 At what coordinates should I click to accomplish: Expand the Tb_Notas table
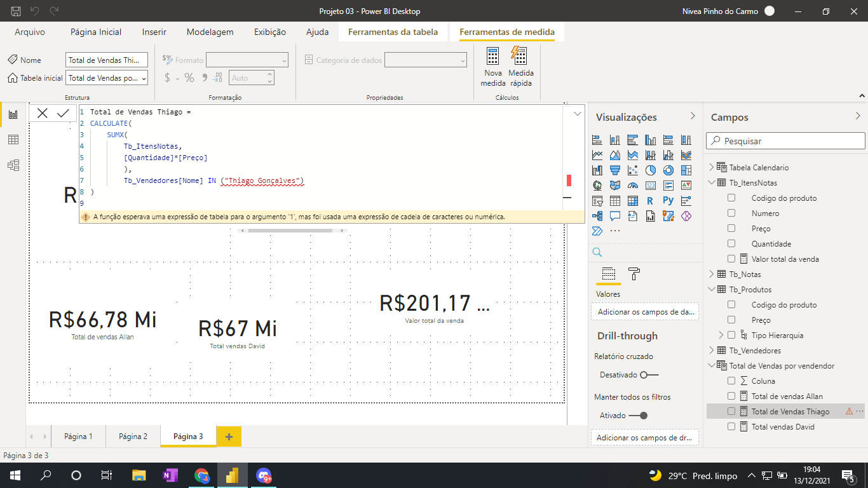click(711, 274)
